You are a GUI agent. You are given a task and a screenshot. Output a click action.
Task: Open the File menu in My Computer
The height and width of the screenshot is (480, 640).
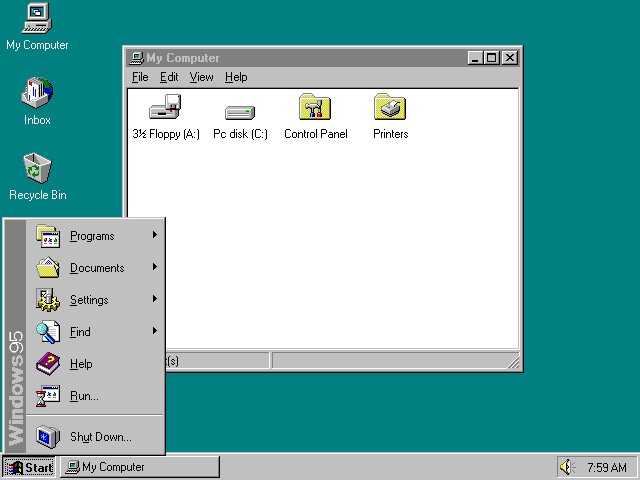tap(140, 77)
